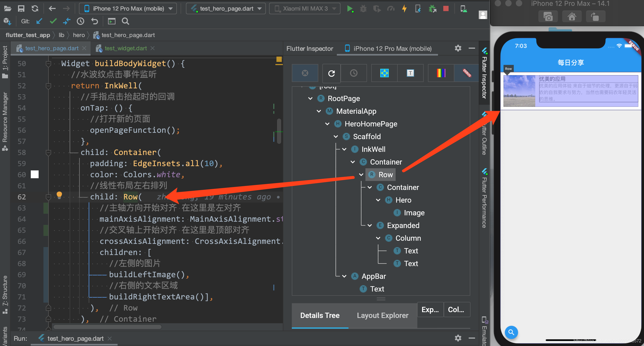Image resolution: width=644 pixels, height=346 pixels.
Task: Take simulator screenshot with camera icon
Action: click(548, 17)
